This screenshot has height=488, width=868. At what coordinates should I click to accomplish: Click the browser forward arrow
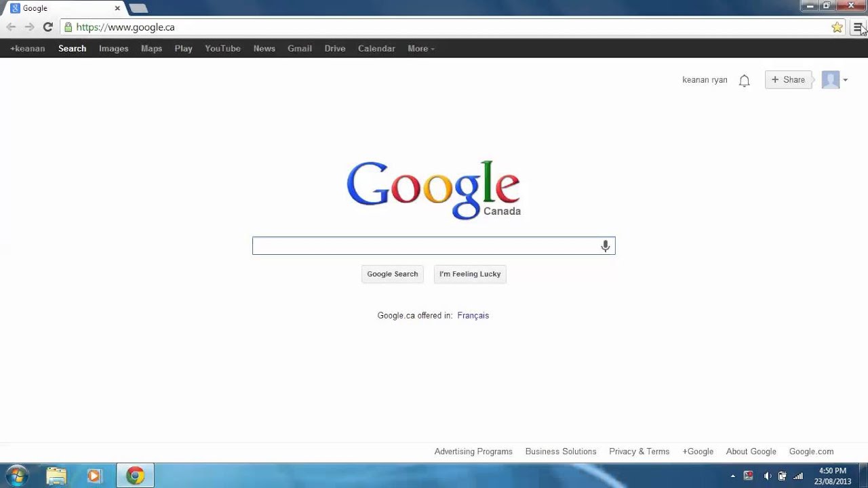pyautogui.click(x=29, y=27)
